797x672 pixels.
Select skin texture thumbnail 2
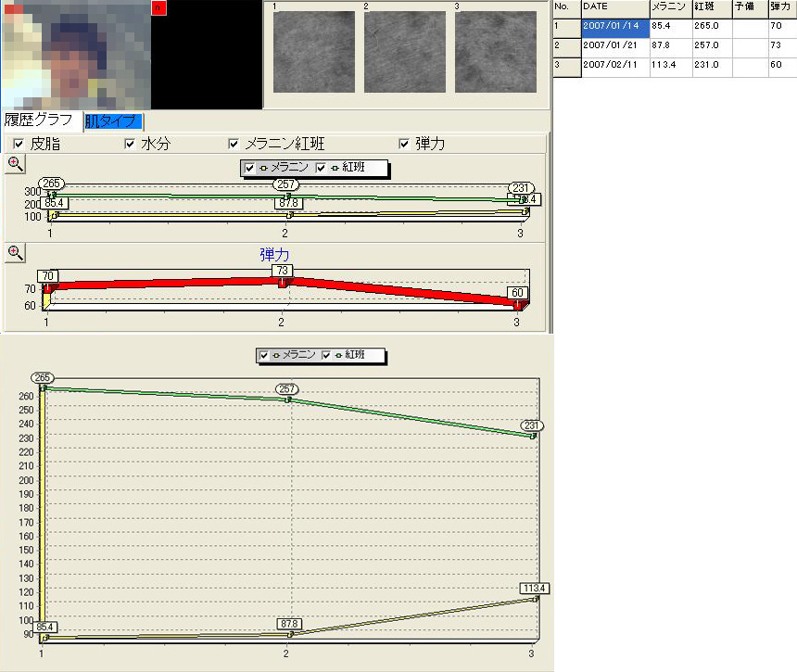click(405, 52)
